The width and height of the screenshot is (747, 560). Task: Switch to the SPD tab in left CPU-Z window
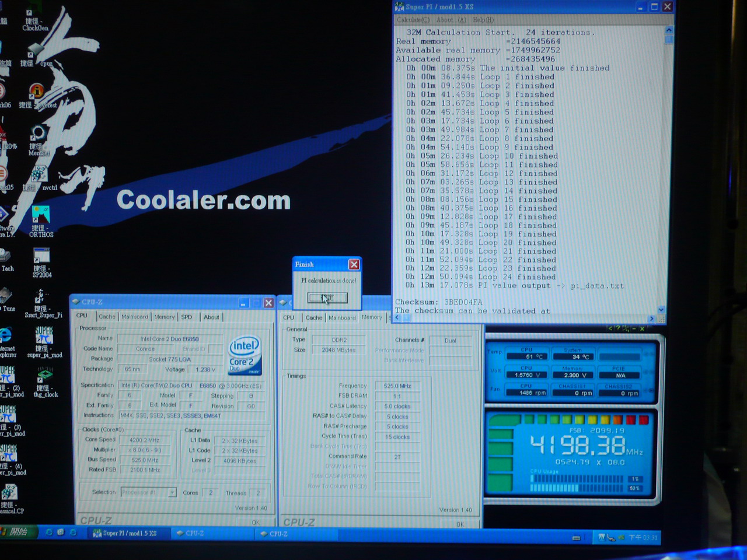[x=187, y=317]
